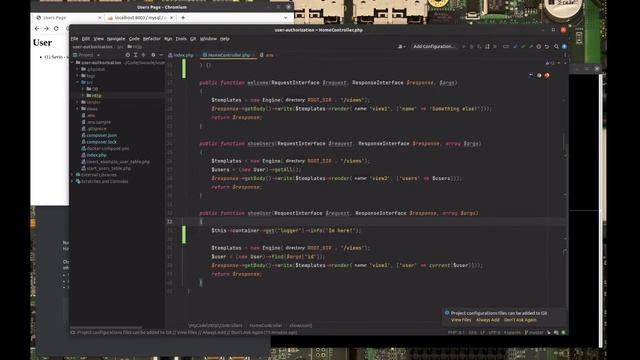The image size is (640, 360).
Task: Hide the Project panel with minus icon
Action: tap(161, 55)
